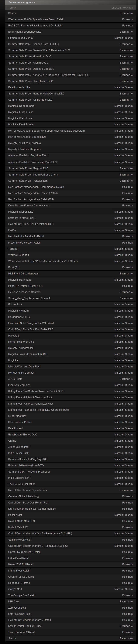Select Majesty 2: Monster Kingdom row
Viewport: 138px width, 644px height.
[24, 149]
